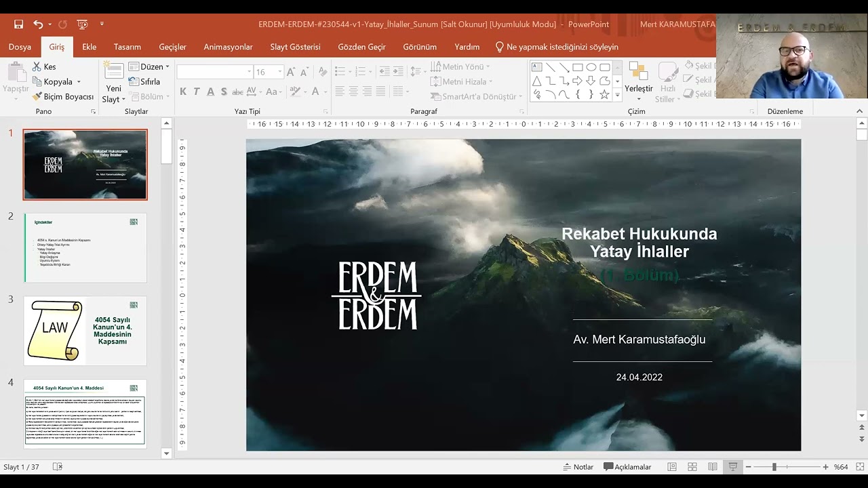Fit slide to current window
Screen dimensions: 868x488
[861, 467]
